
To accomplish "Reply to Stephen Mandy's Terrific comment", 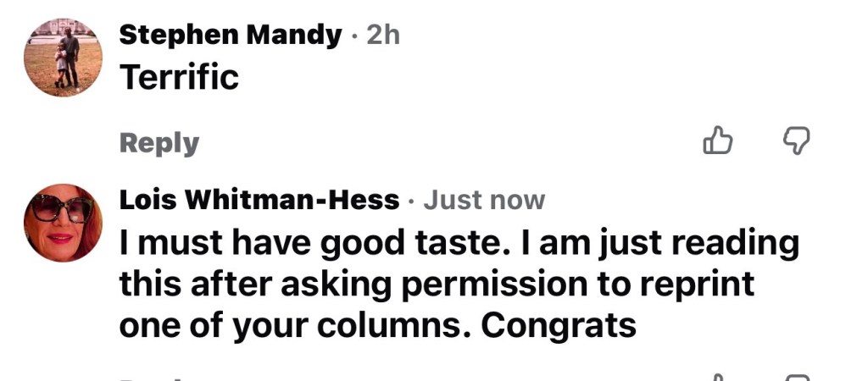I will 159,143.
